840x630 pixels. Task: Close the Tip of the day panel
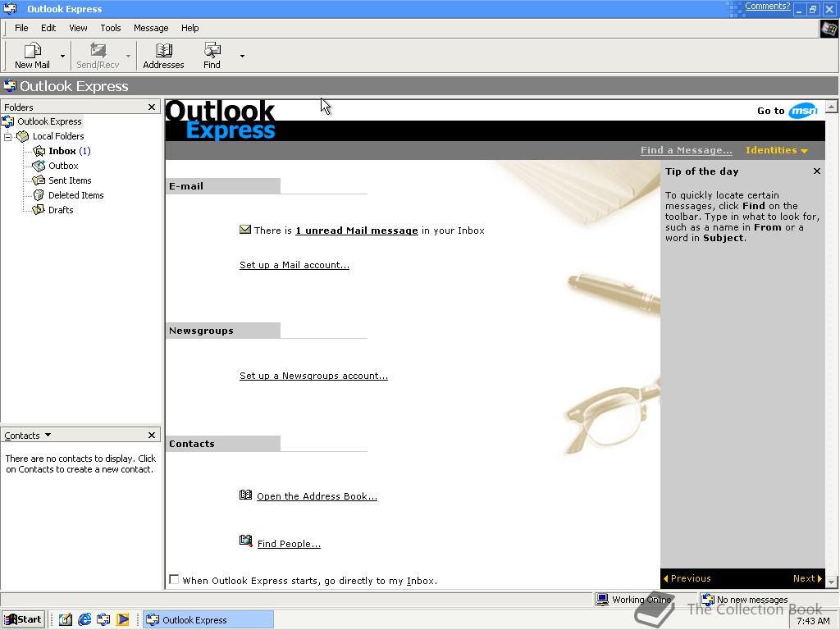coord(816,171)
